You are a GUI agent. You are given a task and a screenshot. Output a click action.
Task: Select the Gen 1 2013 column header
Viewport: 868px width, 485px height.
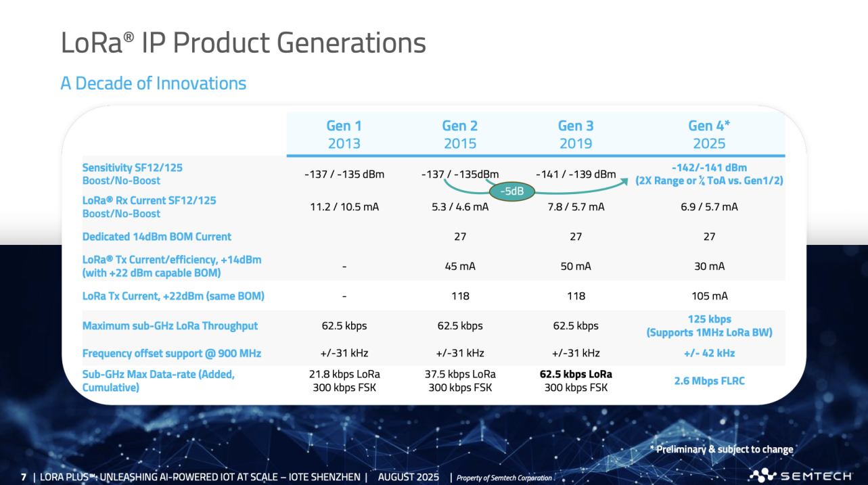coord(344,134)
